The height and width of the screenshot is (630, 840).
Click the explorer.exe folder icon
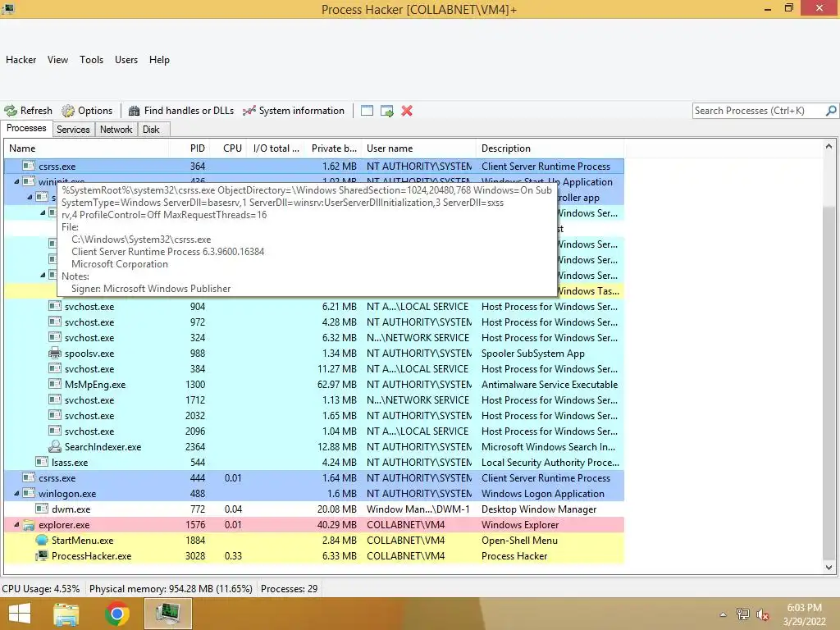pyautogui.click(x=29, y=524)
